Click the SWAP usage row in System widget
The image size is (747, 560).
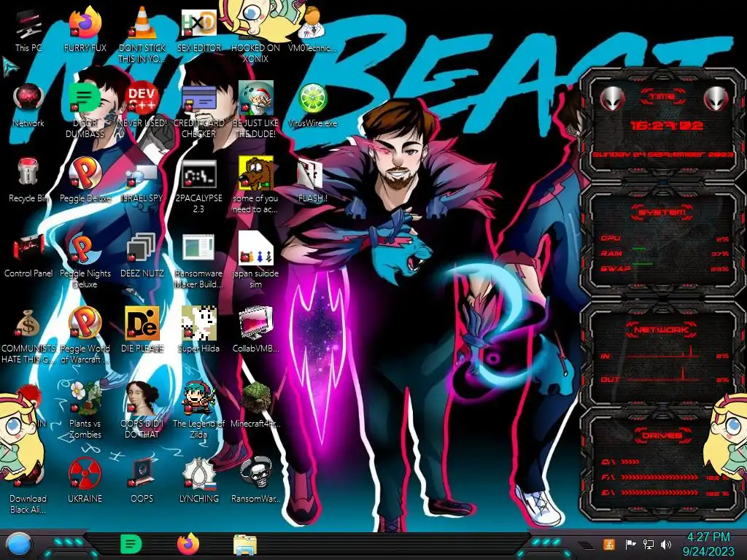click(664, 268)
